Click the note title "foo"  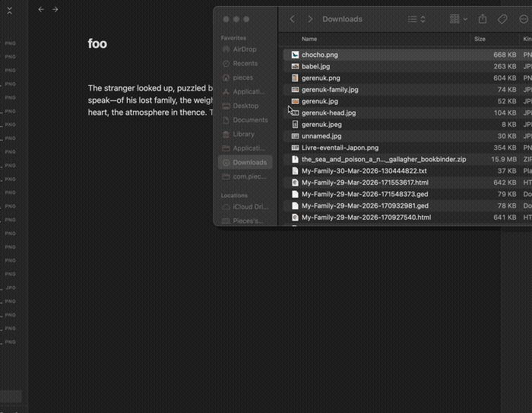click(97, 44)
